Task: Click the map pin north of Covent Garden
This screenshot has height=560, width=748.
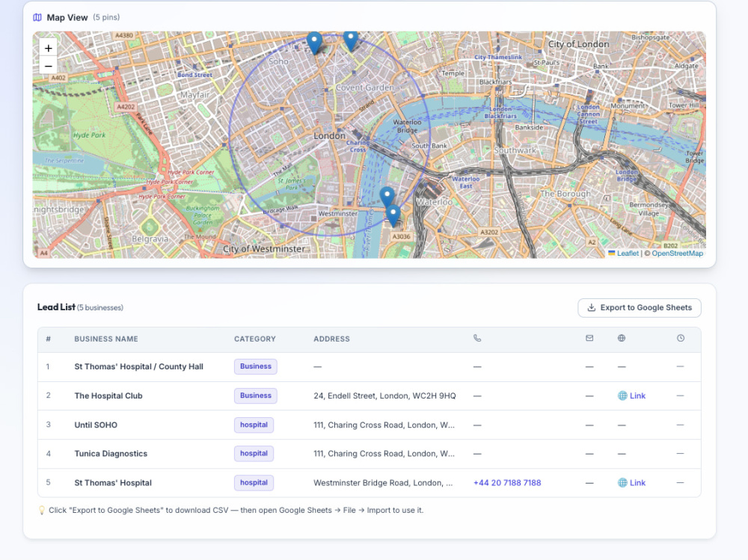Action: (x=351, y=41)
